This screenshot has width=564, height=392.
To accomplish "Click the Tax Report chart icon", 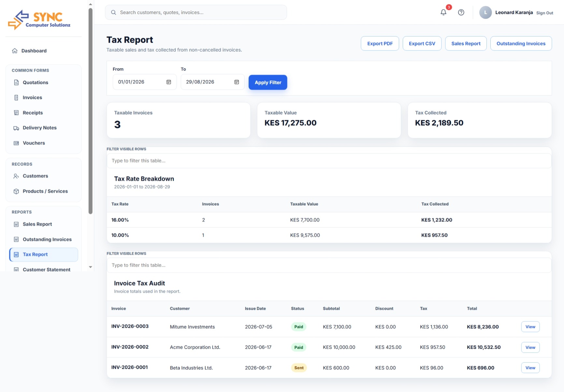I will 16,254.
